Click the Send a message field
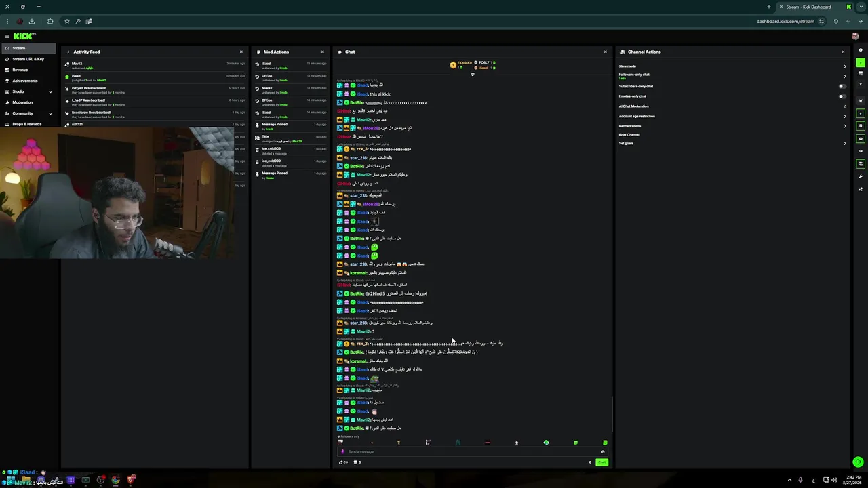 point(473,451)
